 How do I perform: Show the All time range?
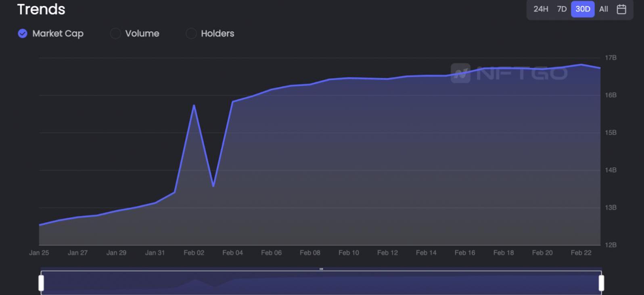603,9
